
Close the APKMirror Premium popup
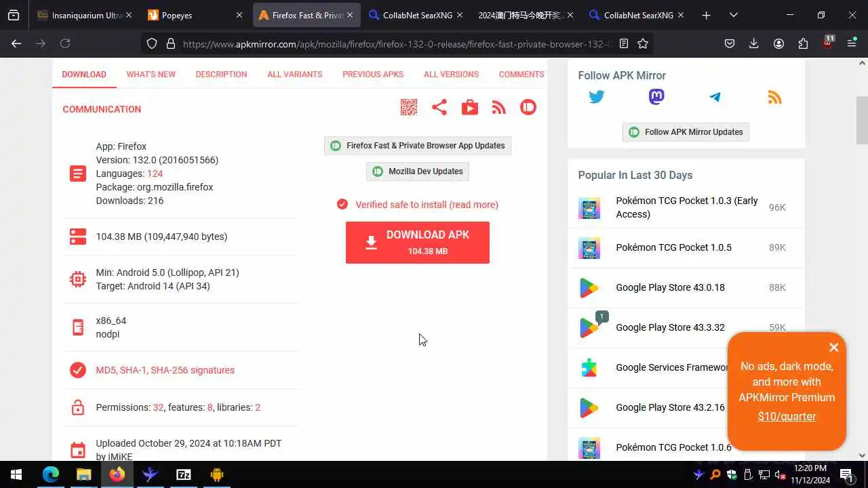pyautogui.click(x=834, y=348)
